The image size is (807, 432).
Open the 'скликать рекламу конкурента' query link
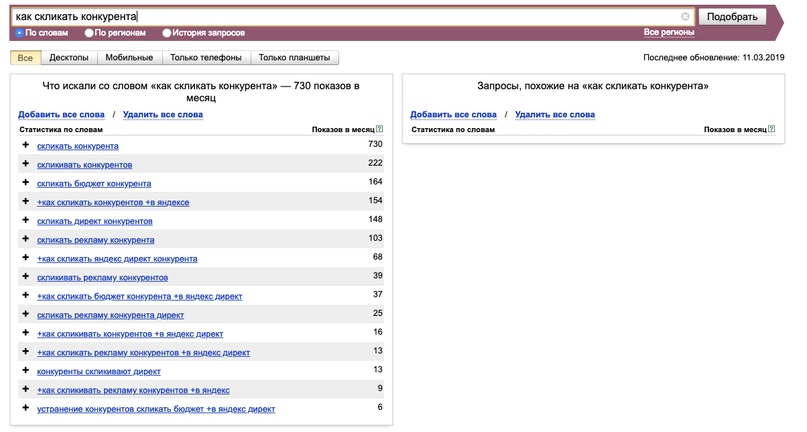[96, 240]
